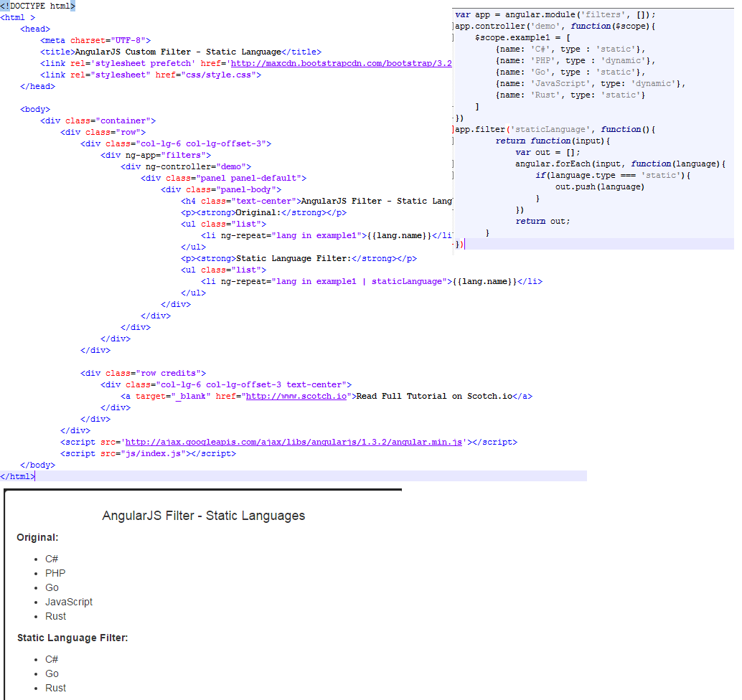Click the 'return out;' line

(x=543, y=222)
